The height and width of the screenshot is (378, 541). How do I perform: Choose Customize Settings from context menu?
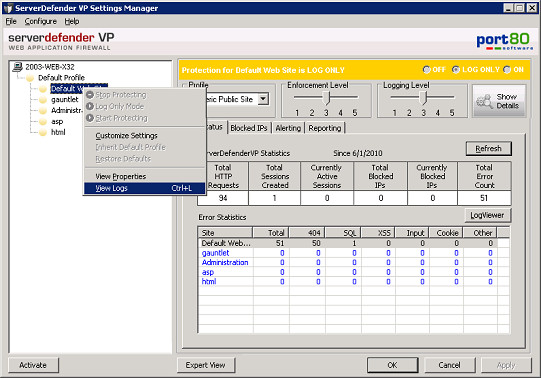coord(145,136)
